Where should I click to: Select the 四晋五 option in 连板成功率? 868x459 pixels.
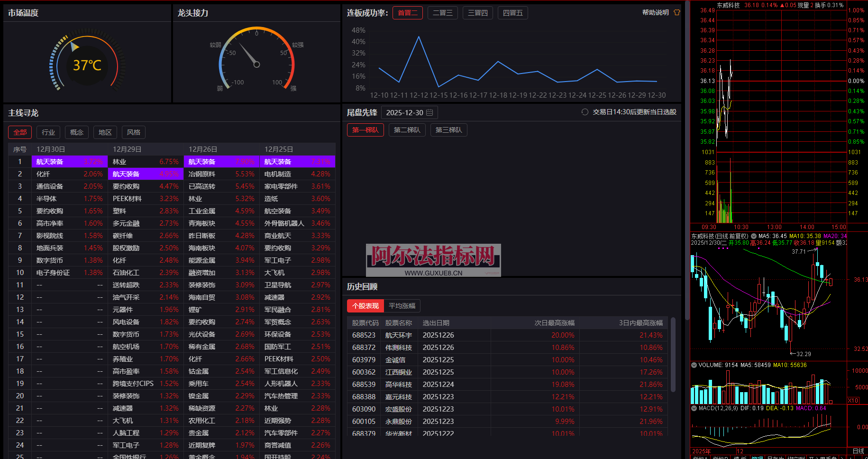tap(512, 13)
